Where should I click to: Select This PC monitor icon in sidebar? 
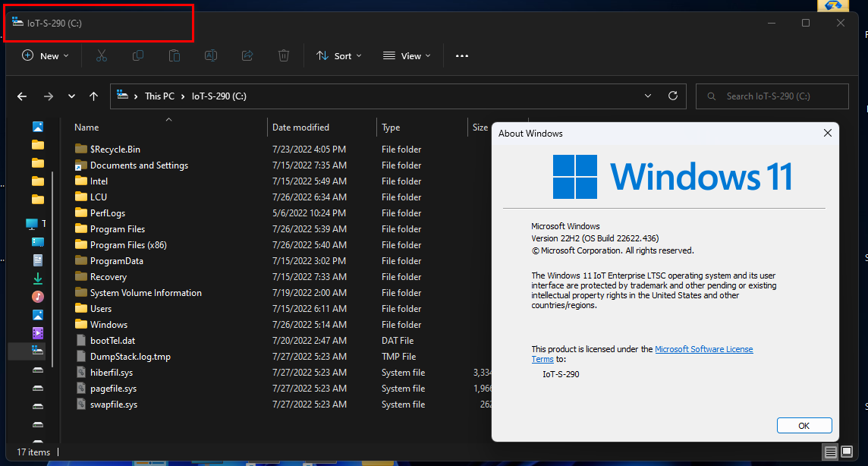[32, 224]
